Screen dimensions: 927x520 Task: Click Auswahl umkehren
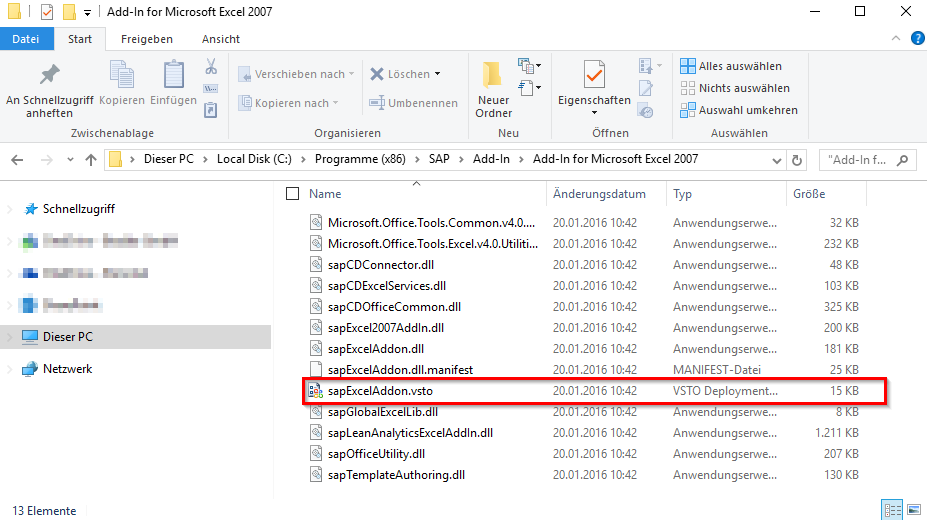point(739,110)
